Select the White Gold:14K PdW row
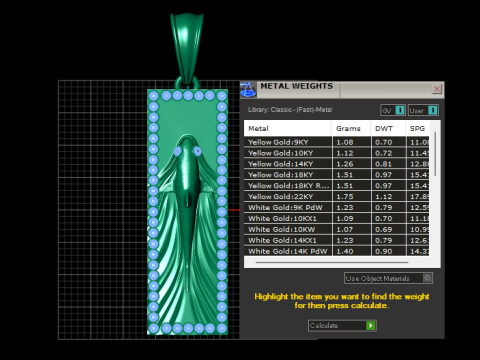Screen dimensions: 480x360 [337, 251]
